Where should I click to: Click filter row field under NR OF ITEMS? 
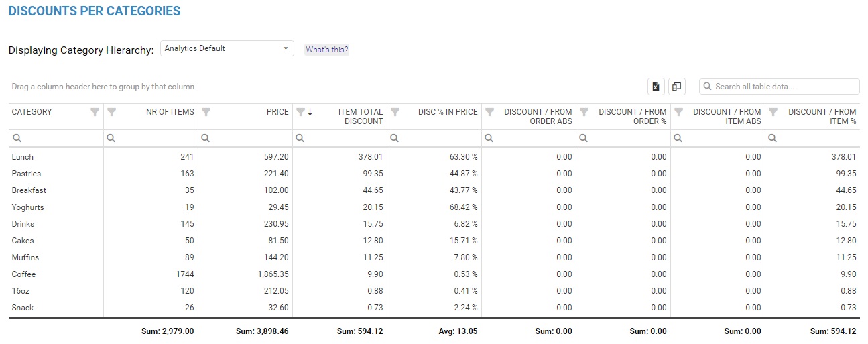click(x=156, y=138)
